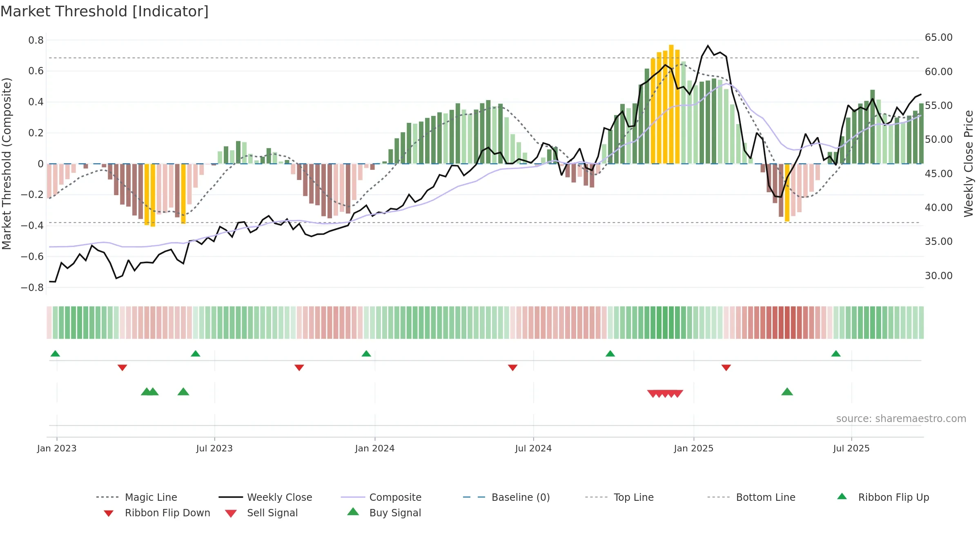Click the Jul 2025 x-axis label

851,449
